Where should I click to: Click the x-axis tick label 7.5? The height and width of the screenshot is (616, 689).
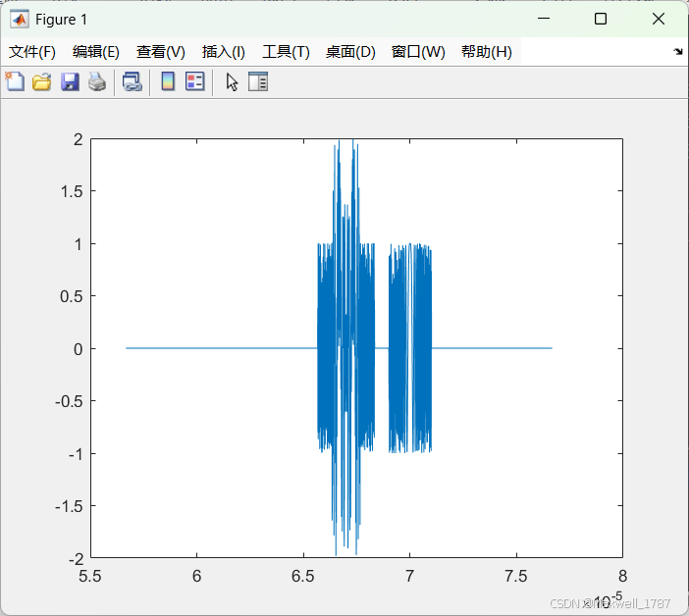tap(516, 576)
